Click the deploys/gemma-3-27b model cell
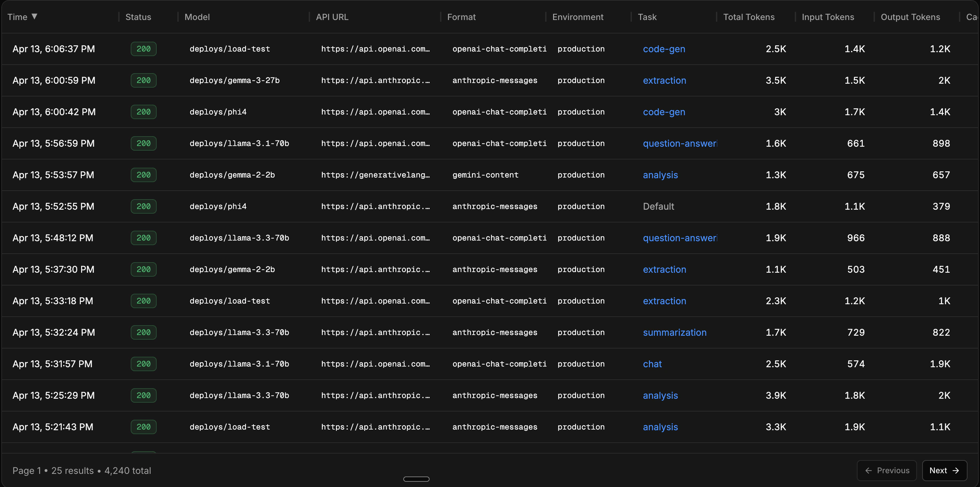 (x=234, y=81)
